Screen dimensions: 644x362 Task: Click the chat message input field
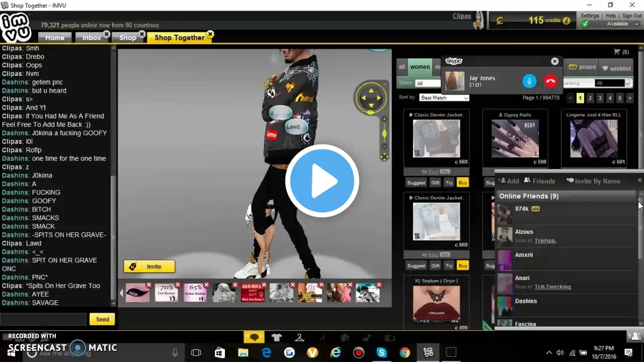click(44, 319)
